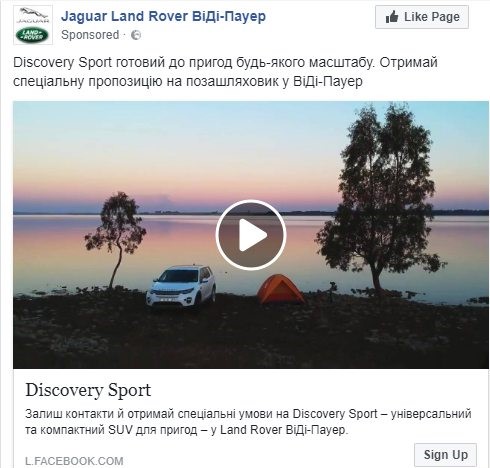The height and width of the screenshot is (468, 490).
Task: Open the Discovery Sport headline link
Action: pyautogui.click(x=88, y=390)
